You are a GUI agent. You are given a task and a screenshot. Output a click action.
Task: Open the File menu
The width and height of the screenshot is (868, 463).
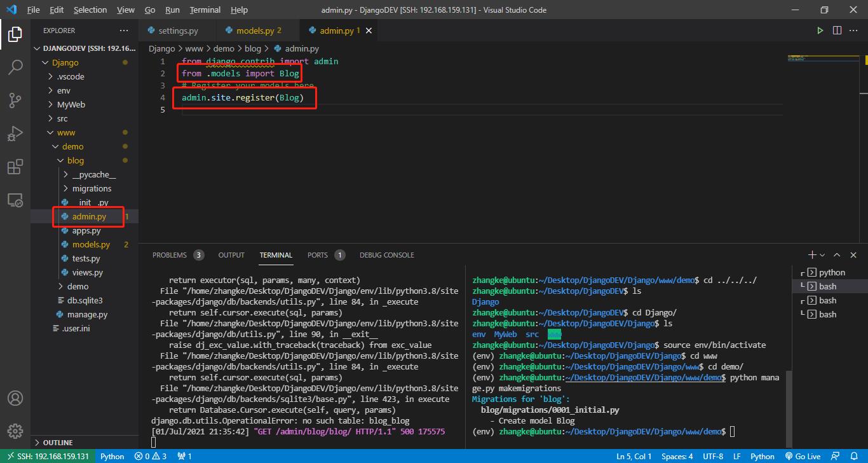(x=34, y=10)
